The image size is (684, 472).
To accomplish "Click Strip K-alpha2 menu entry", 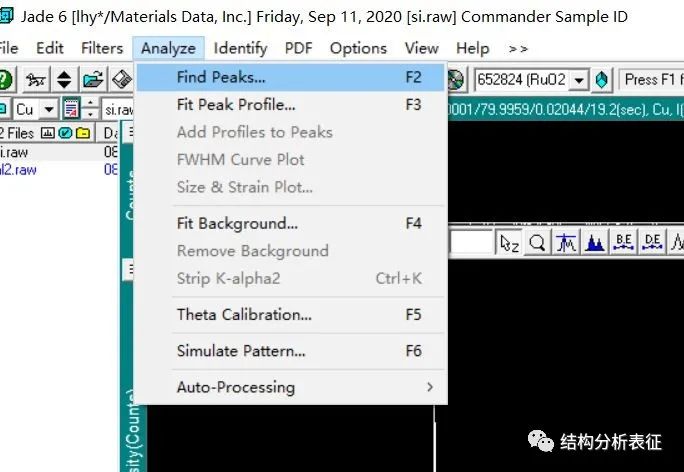I will coord(291,278).
